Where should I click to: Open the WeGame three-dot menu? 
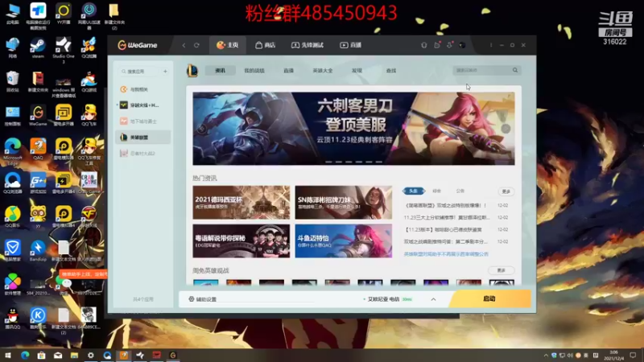(491, 45)
